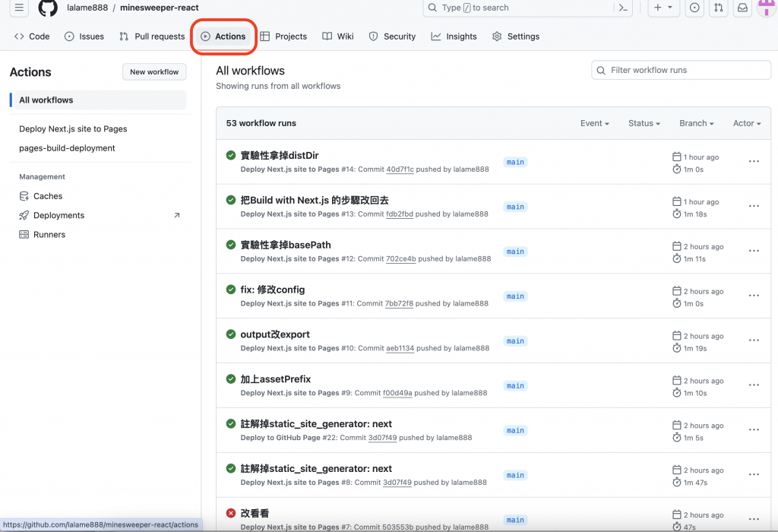Click the failed status icon for 改看看
This screenshot has height=532, width=778.
pos(231,513)
